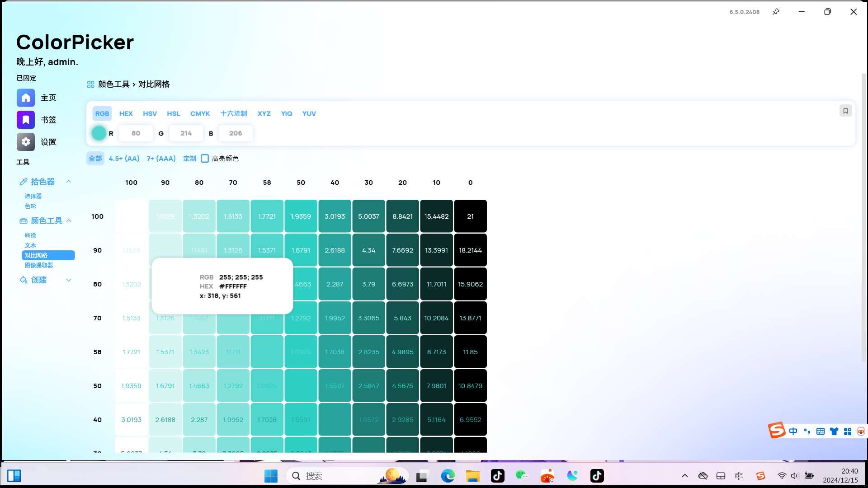Click the bookmark icon in color panel
The image size is (868, 488).
[845, 111]
